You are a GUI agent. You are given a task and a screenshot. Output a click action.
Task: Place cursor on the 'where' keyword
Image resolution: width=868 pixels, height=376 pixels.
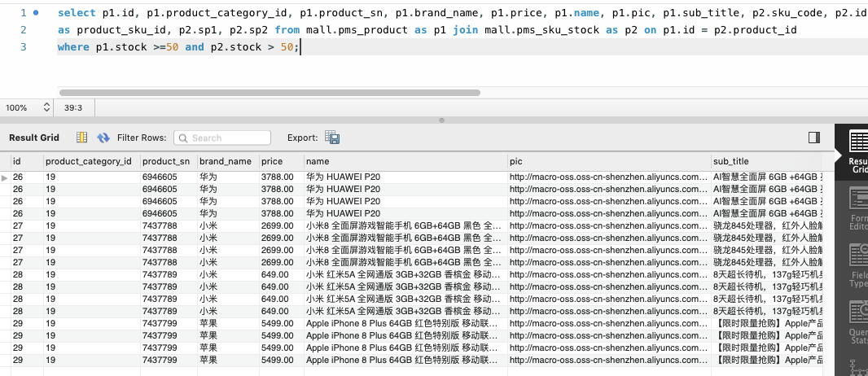[73, 47]
